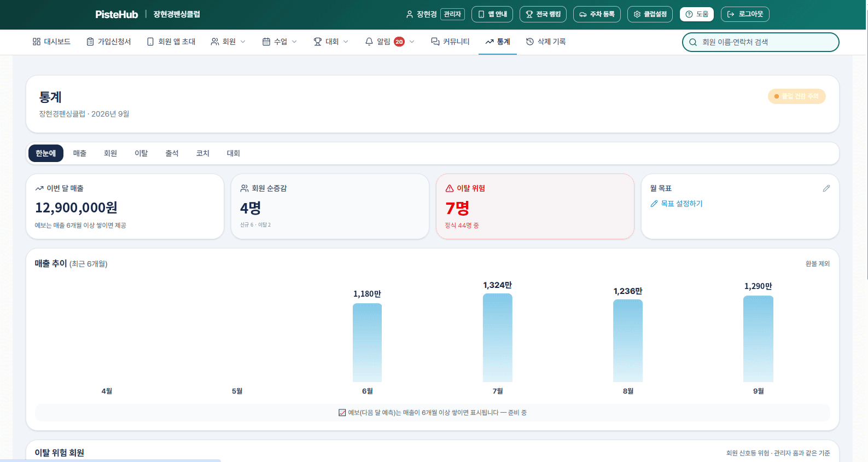Open the 전국 랭킹 button
Screen dimensions: 868x462
point(543,14)
